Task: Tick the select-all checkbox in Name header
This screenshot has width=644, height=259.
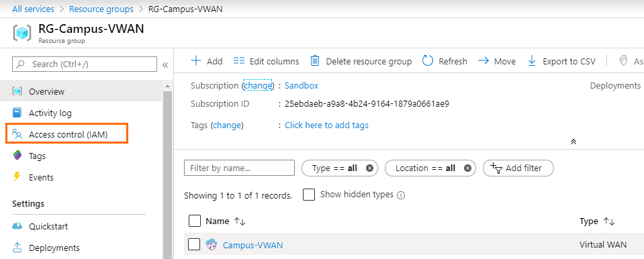Action: [x=194, y=221]
